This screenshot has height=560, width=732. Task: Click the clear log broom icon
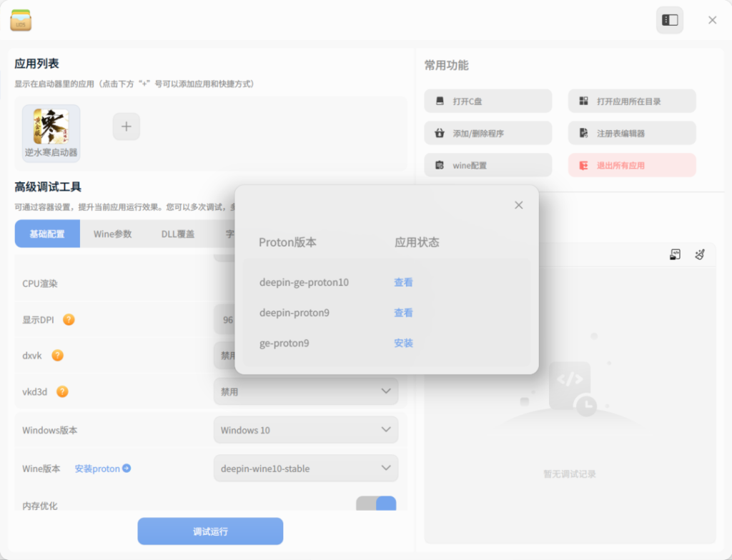coord(700,254)
